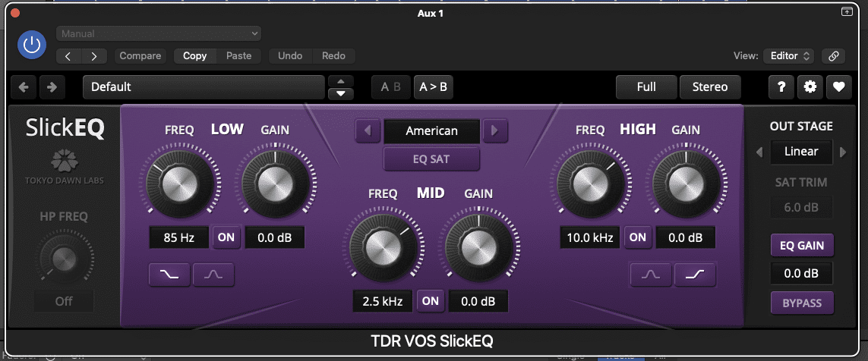Click the heart icon
This screenshot has width=868, height=361.
pos(838,86)
